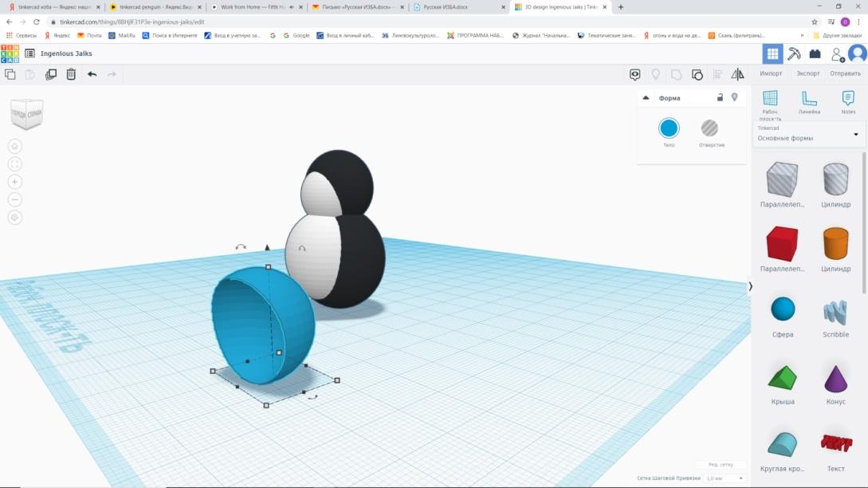
Task: Fit all shapes in view
Action: [15, 164]
